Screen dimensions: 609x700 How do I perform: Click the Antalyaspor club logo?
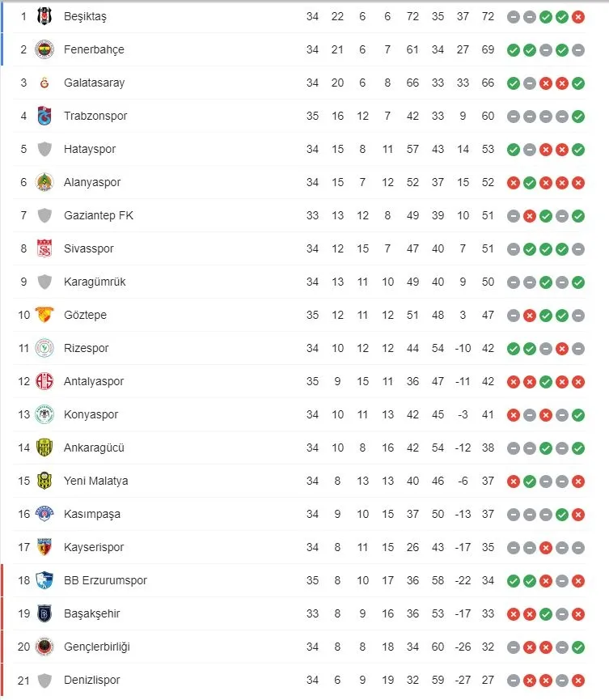point(44,381)
